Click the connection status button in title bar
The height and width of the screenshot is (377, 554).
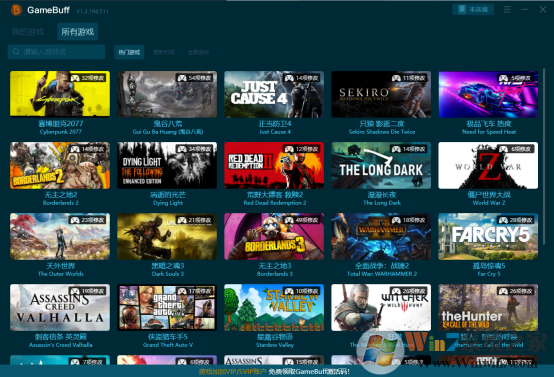(x=473, y=10)
